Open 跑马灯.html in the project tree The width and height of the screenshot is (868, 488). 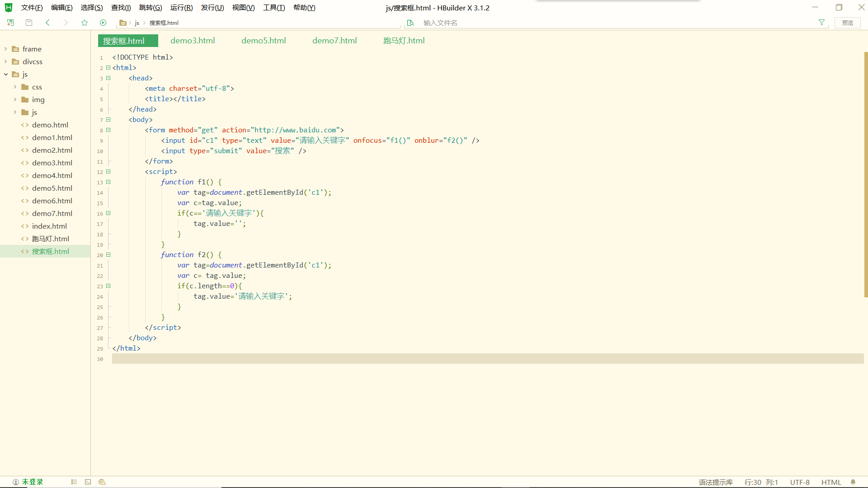click(50, 239)
